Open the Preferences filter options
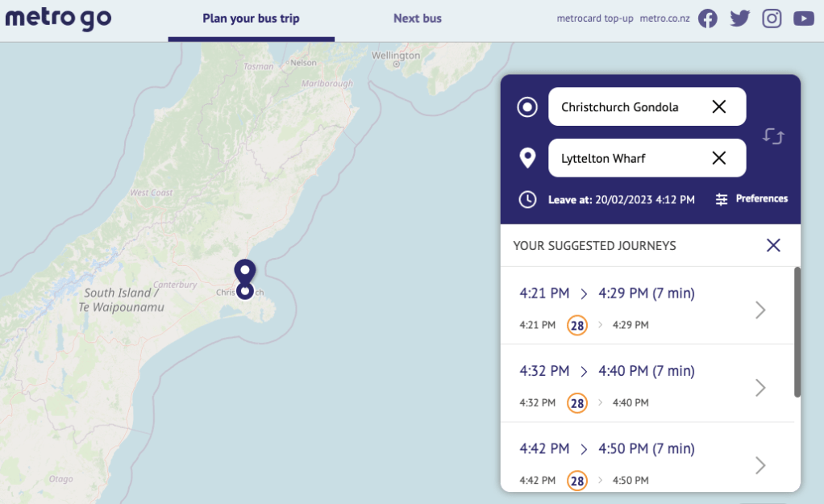 coord(751,199)
